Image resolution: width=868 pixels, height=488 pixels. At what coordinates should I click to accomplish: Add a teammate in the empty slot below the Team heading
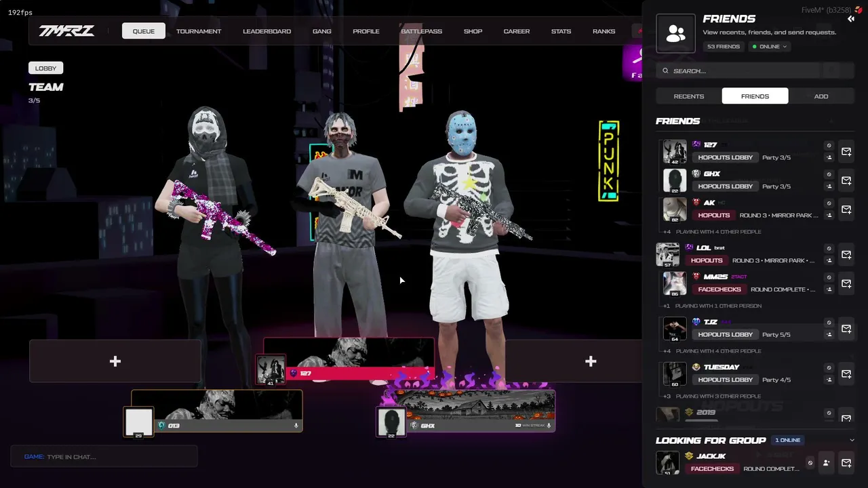point(115,361)
